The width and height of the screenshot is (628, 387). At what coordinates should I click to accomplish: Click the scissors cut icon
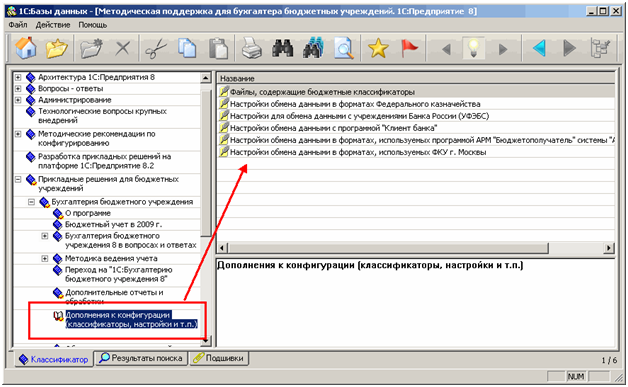click(156, 48)
